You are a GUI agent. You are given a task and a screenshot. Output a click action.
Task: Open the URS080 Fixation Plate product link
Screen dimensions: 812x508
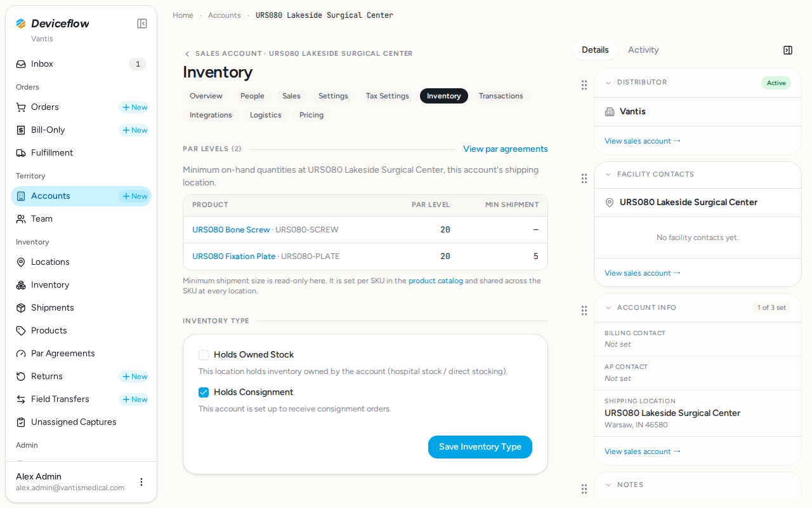point(233,257)
